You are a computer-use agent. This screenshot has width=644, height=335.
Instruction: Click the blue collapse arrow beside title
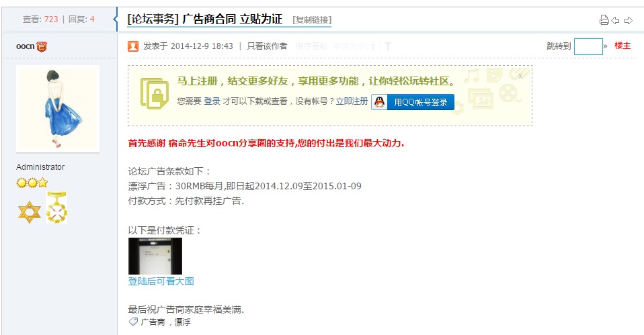tap(116, 19)
